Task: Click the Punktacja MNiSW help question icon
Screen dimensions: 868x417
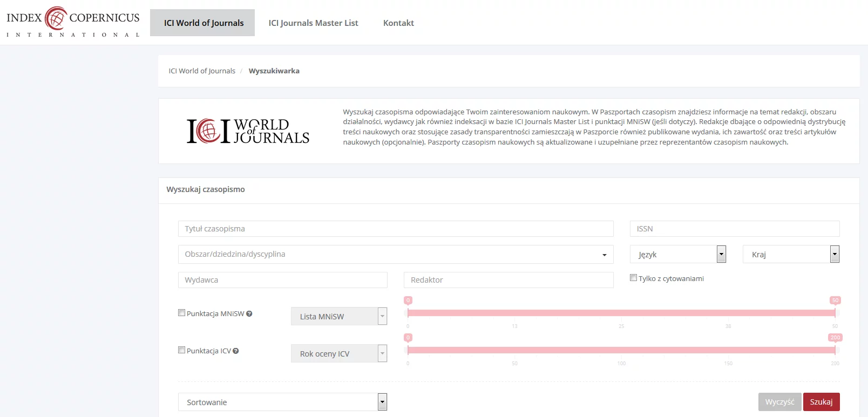Action: pyautogui.click(x=249, y=313)
